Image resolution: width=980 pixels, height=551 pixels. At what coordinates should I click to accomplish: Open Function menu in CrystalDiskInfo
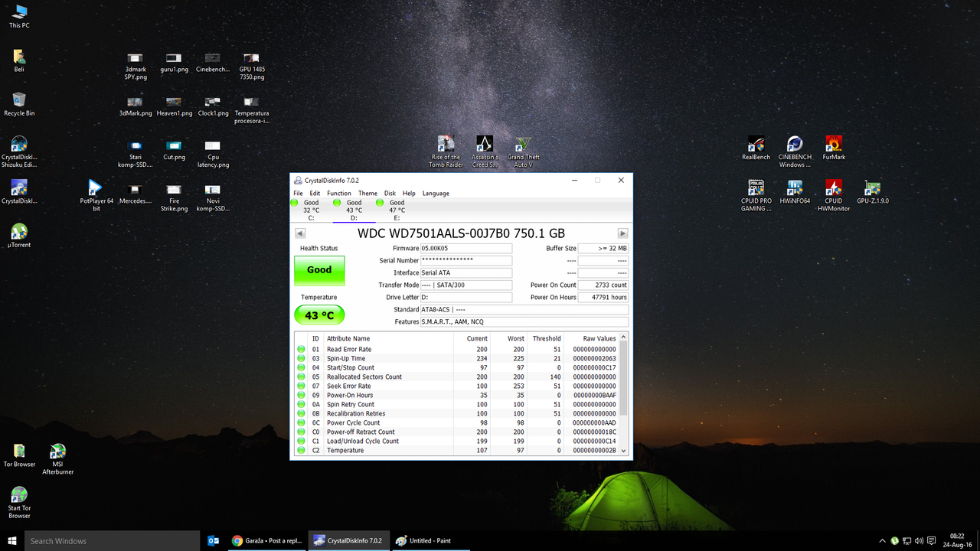339,194
